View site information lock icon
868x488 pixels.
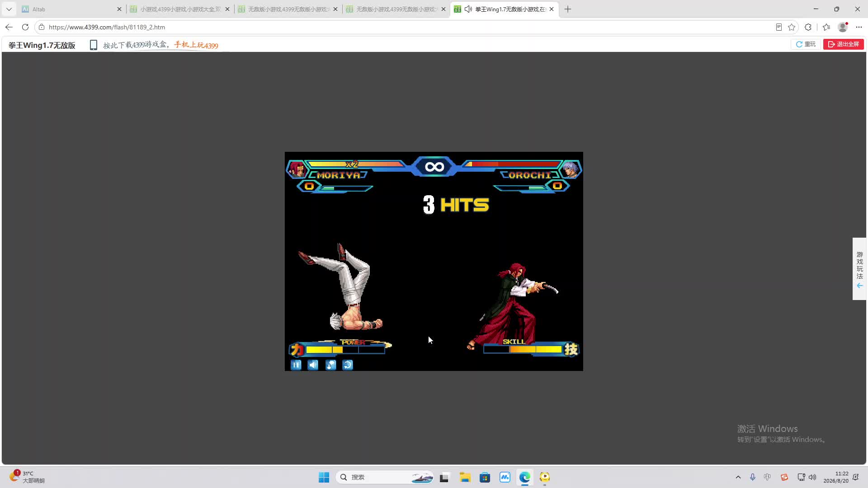[x=42, y=27]
